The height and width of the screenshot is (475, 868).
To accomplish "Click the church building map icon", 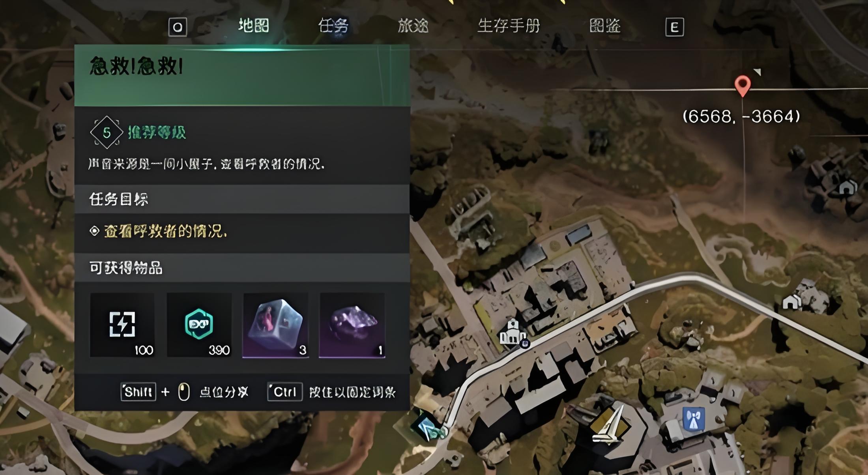I will pyautogui.click(x=513, y=333).
